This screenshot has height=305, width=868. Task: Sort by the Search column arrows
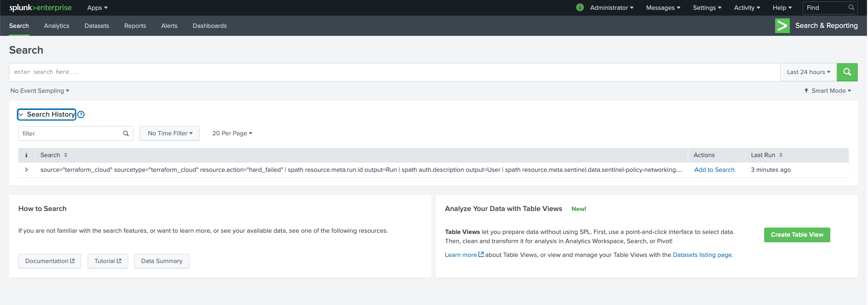click(x=66, y=155)
